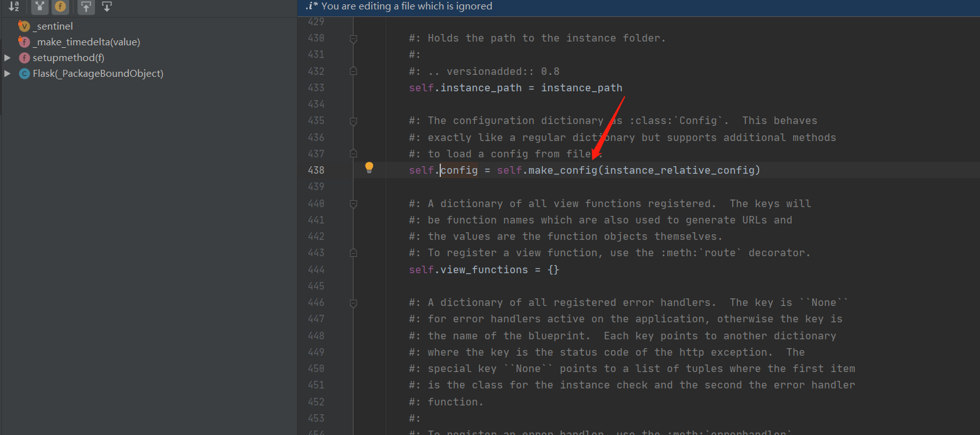Click line number 444 in the gutter
Viewport: 980px width, 435px height.
pos(316,269)
